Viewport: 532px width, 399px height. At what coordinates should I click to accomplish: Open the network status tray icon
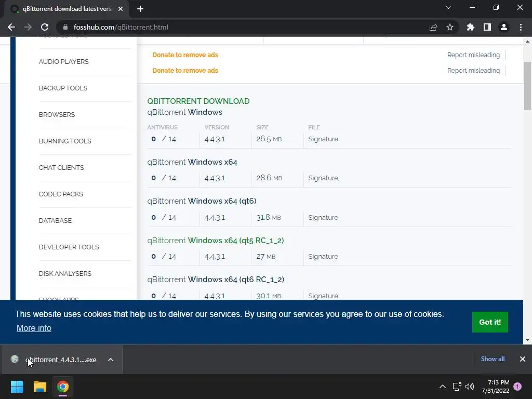(x=457, y=387)
